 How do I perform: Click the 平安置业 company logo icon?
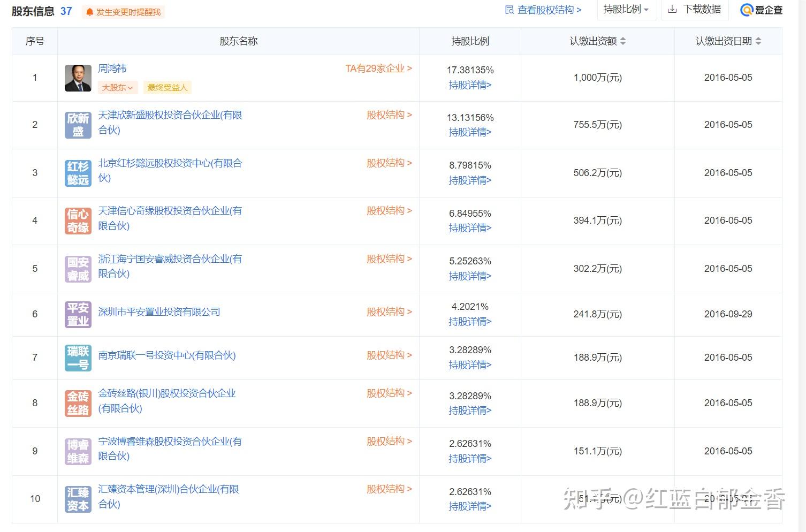pyautogui.click(x=78, y=314)
